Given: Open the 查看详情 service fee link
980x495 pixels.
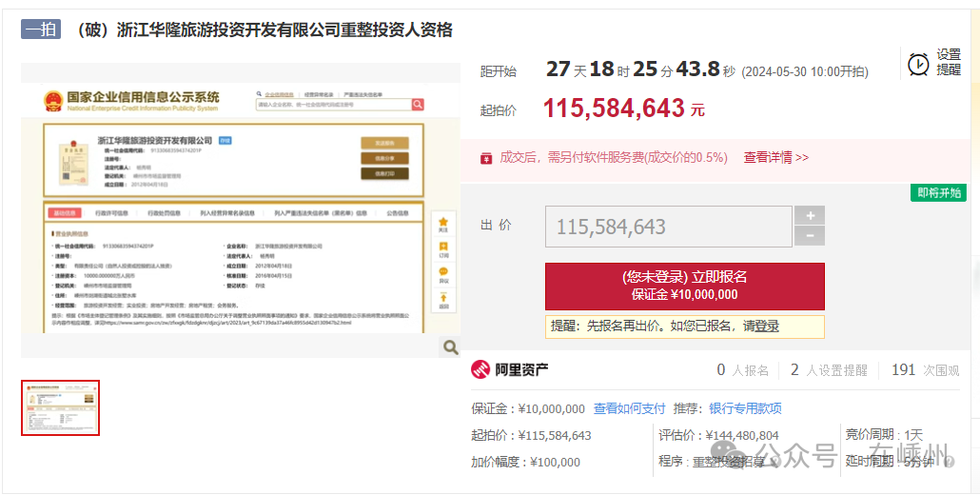Looking at the screenshot, I should click(x=775, y=158).
